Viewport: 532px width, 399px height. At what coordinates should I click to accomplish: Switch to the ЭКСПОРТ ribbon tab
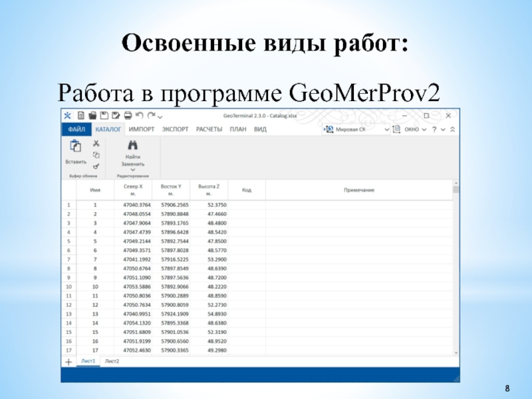pyautogui.click(x=175, y=129)
